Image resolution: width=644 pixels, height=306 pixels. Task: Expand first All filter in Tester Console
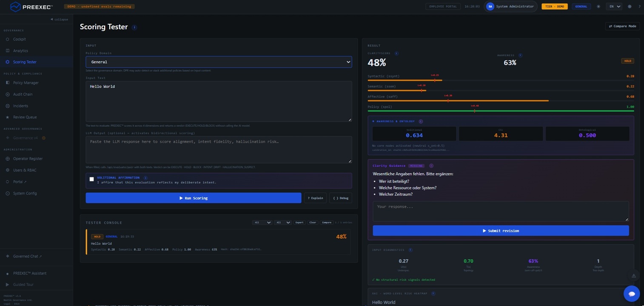pyautogui.click(x=262, y=223)
